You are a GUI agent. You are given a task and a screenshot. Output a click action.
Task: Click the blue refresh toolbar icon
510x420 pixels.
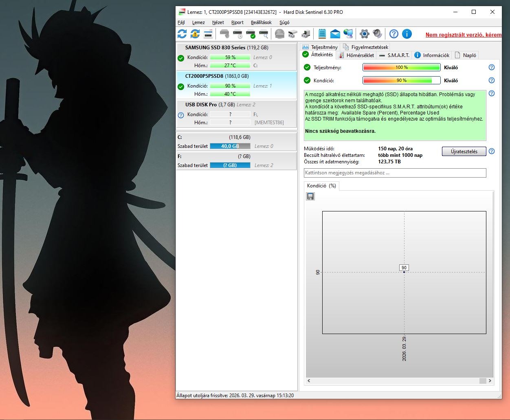click(182, 34)
